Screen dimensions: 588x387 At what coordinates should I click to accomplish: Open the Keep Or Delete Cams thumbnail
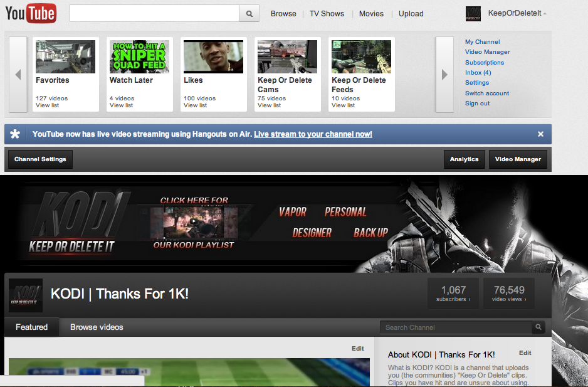click(x=287, y=56)
